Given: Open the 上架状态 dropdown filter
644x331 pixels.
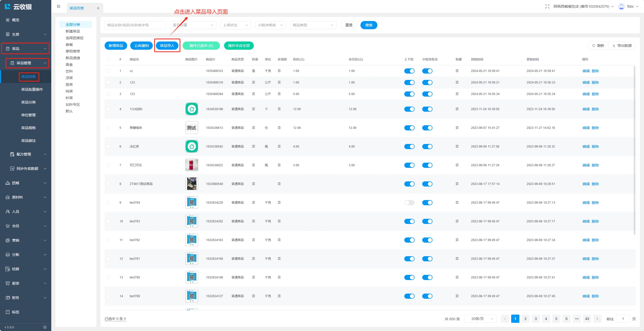Looking at the screenshot, I should pos(235,25).
